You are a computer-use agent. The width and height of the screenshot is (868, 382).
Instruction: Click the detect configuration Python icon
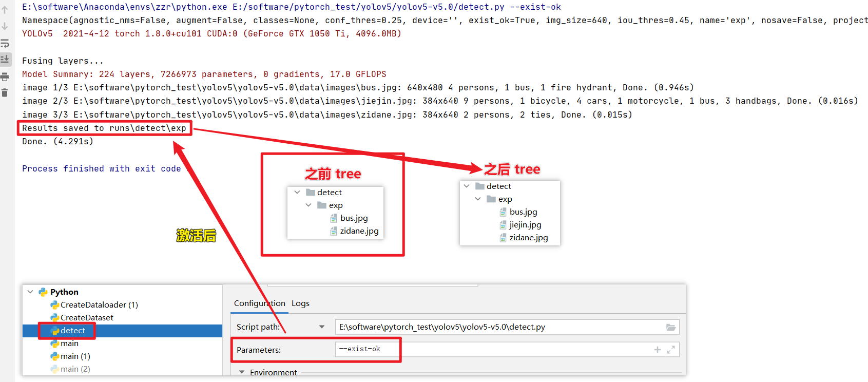pos(54,331)
